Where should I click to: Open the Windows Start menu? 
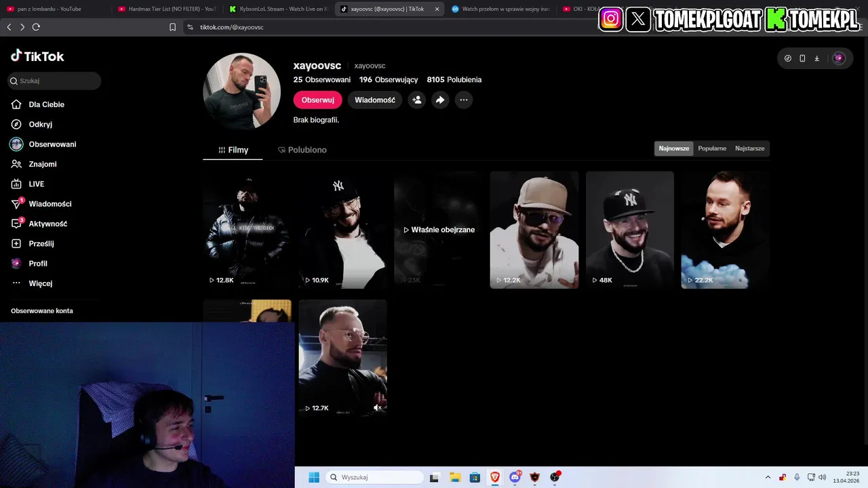pos(313,477)
